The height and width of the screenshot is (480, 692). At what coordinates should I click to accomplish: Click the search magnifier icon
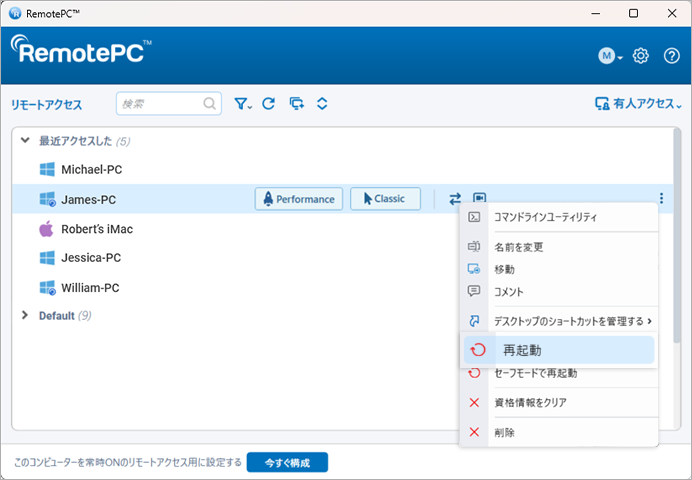(x=210, y=104)
